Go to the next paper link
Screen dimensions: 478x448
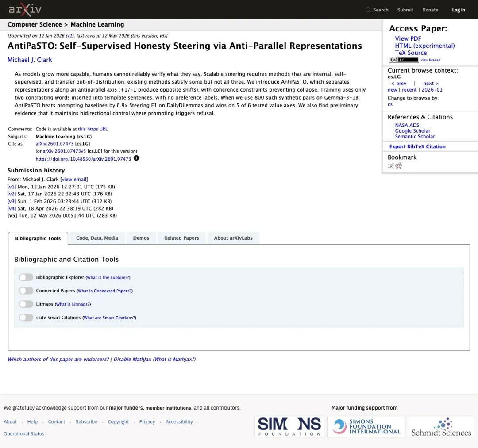431,84
